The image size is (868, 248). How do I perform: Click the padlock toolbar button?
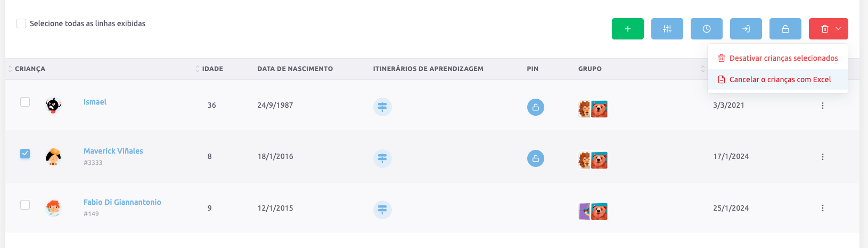[x=785, y=29]
